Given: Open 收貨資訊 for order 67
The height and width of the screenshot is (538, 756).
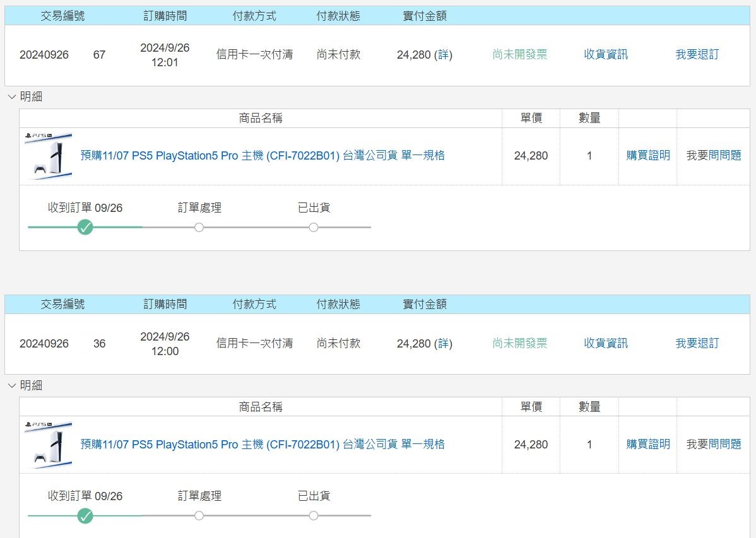Looking at the screenshot, I should (x=606, y=54).
